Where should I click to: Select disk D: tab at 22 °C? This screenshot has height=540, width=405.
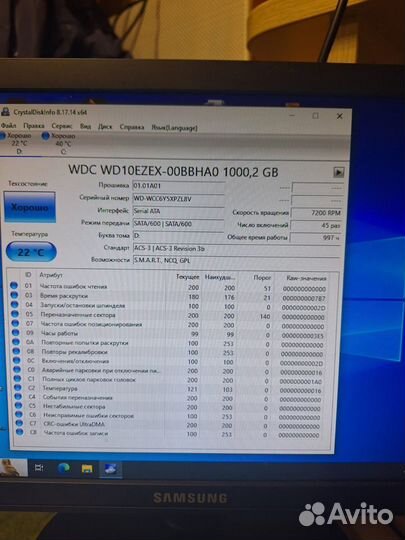click(x=17, y=143)
